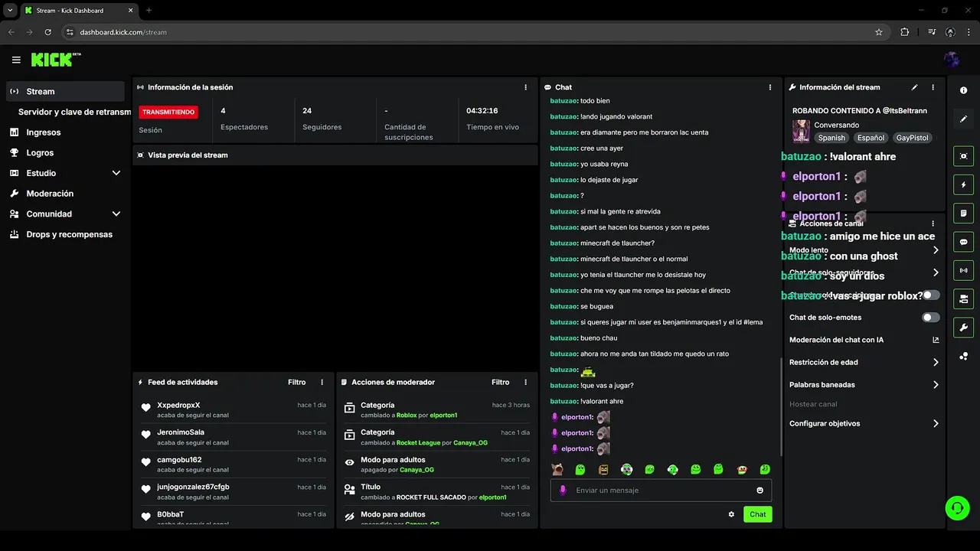Select Stream in the sidebar
Image resolution: width=980 pixels, height=551 pixels.
(66, 91)
